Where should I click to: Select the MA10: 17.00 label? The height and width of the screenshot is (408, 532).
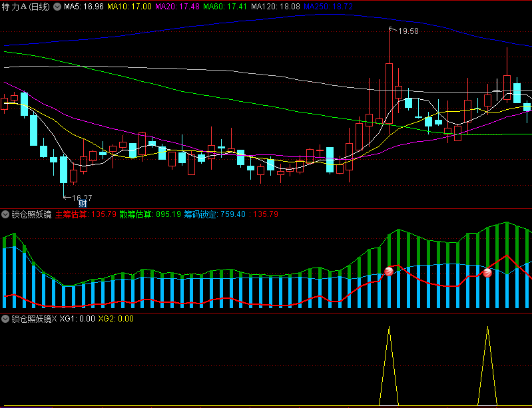[129, 7]
